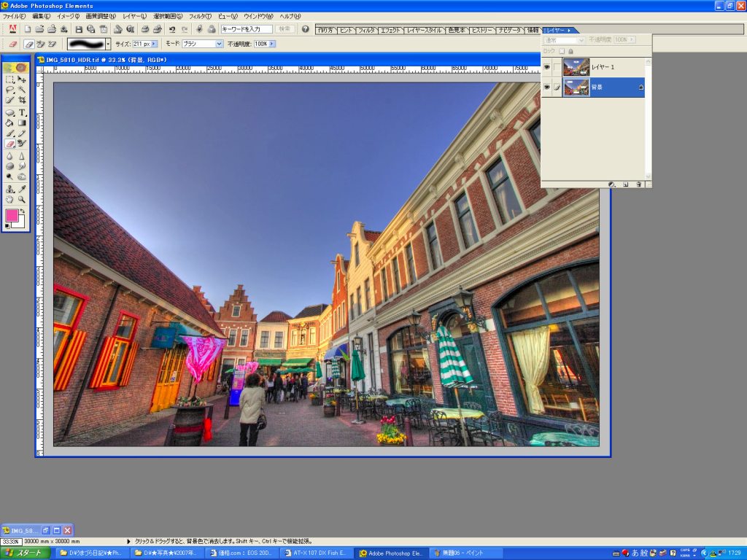
Task: Choose Background Eraser option in options bar
Action: coord(40,44)
